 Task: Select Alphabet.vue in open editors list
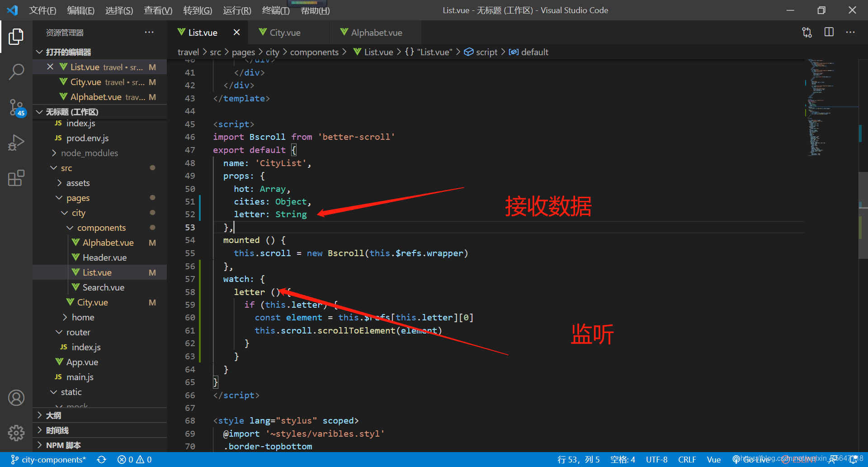click(99, 97)
